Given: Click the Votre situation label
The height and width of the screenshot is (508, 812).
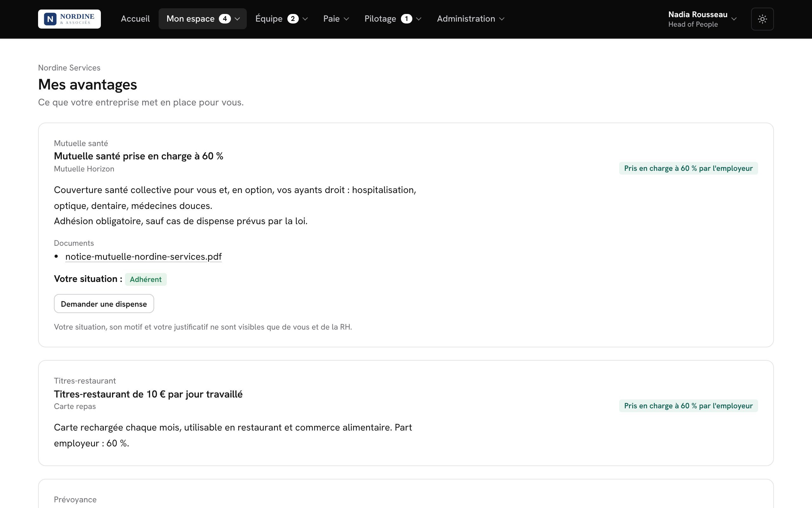Looking at the screenshot, I should (x=88, y=279).
